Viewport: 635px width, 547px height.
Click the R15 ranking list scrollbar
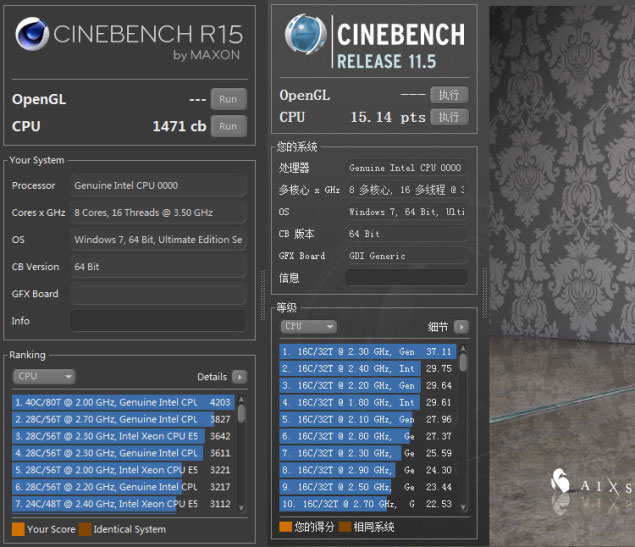tap(241, 450)
